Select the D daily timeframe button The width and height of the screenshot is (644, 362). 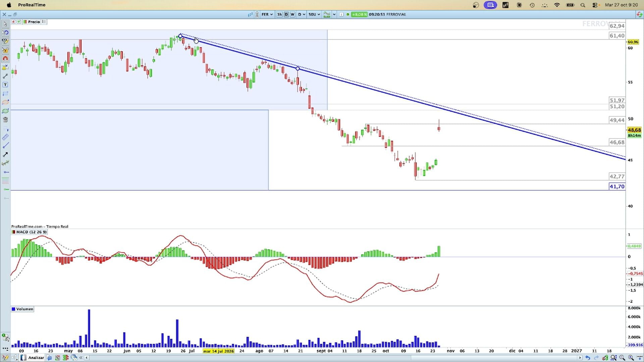coord(286,14)
